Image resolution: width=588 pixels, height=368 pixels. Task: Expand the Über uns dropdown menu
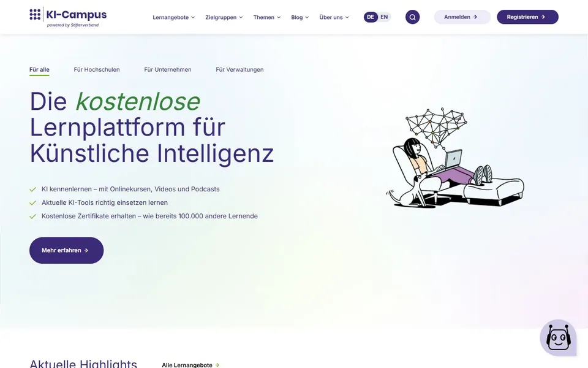coord(334,17)
